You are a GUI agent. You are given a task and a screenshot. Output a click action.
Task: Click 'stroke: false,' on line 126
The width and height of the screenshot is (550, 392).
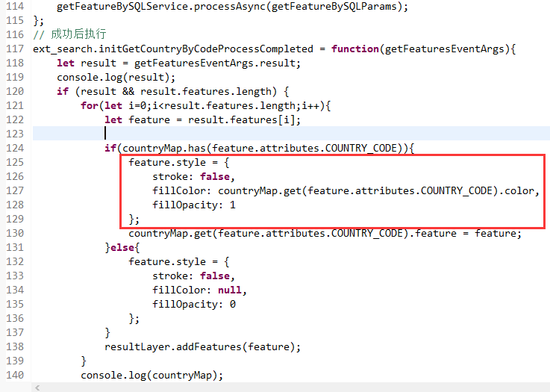coord(193,176)
